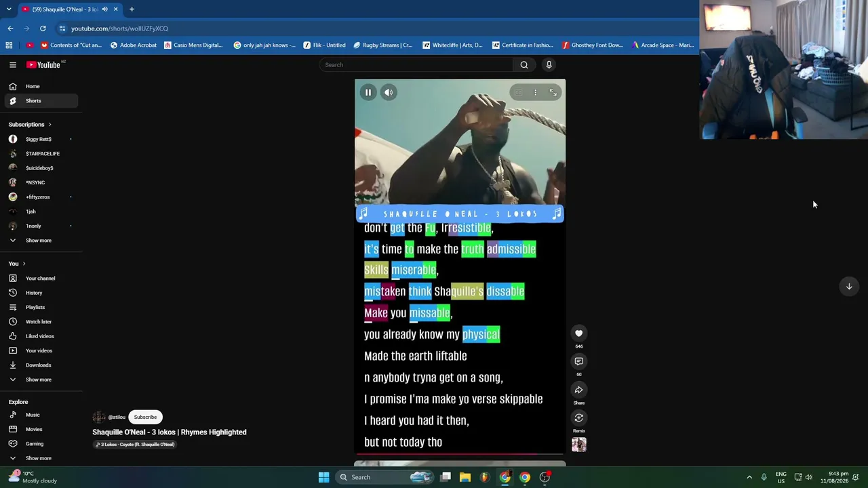Open the sound thumbnail below Remix
Screen dimensions: 868x488
[x=578, y=445]
